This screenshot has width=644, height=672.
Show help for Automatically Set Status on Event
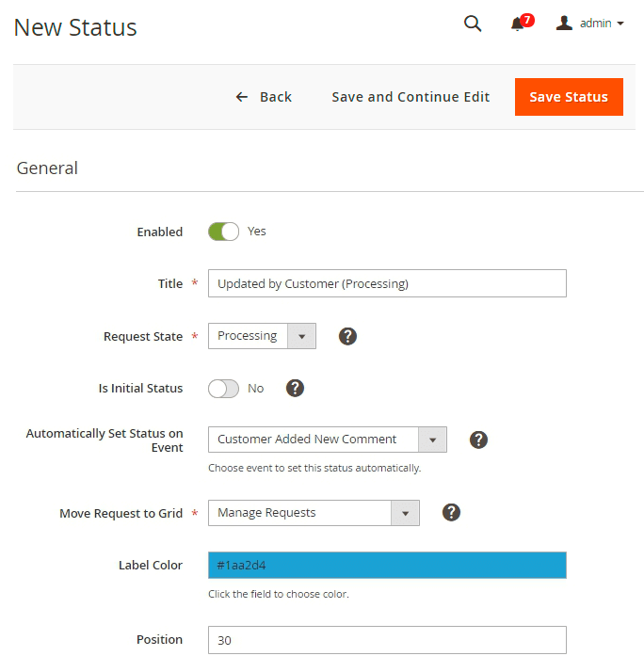(478, 440)
